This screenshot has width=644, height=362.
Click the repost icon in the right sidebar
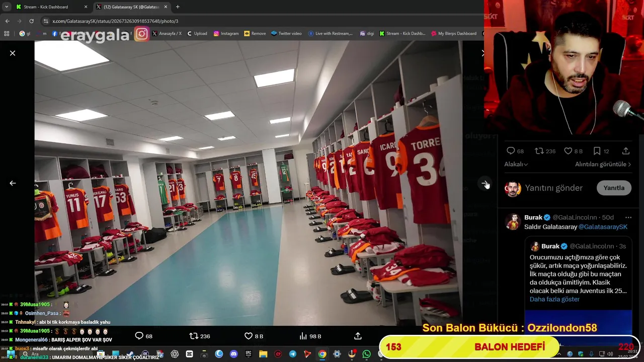click(539, 151)
